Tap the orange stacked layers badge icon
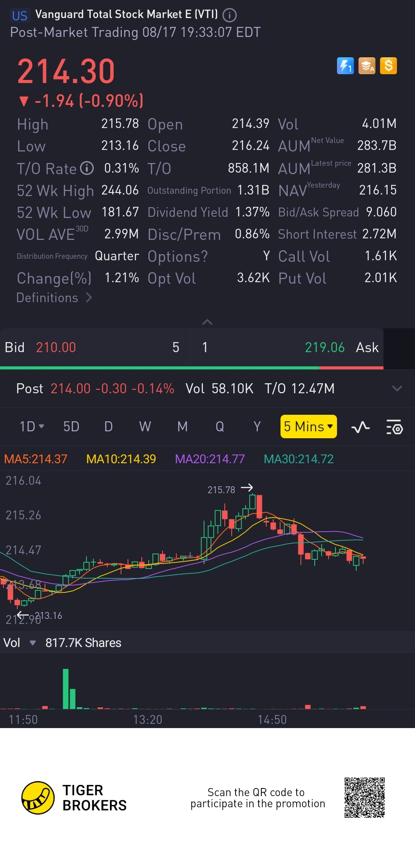Viewport: 415px width, 868px height. point(367,66)
